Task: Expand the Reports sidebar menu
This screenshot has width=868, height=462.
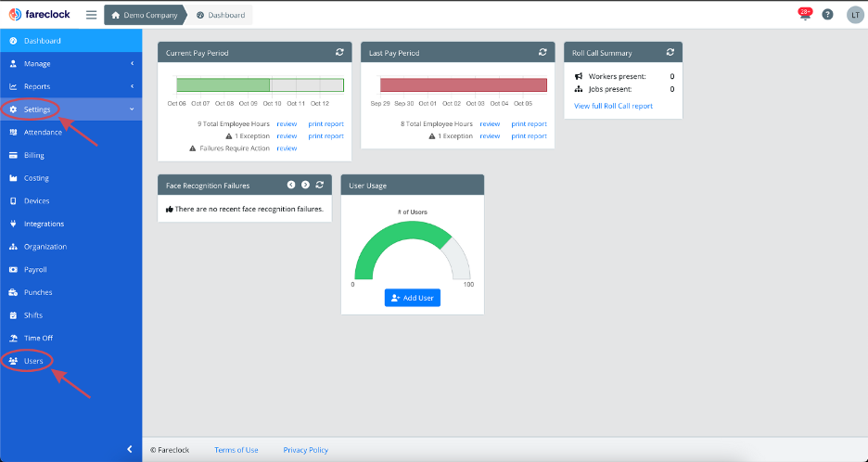Action: 70,86
